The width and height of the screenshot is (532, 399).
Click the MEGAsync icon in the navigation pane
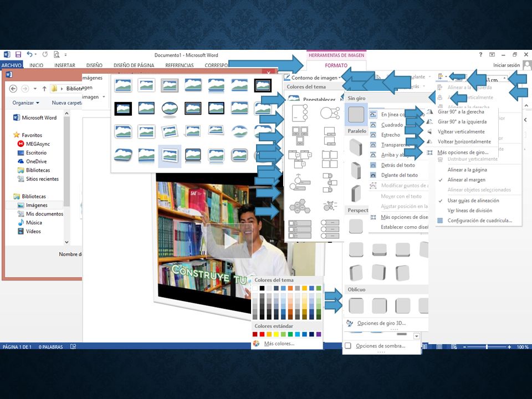click(21, 144)
